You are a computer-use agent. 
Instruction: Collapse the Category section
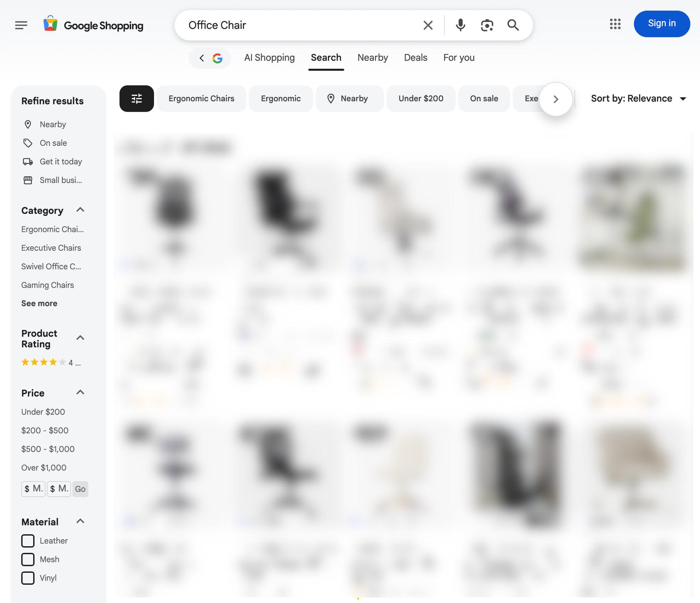coord(80,210)
